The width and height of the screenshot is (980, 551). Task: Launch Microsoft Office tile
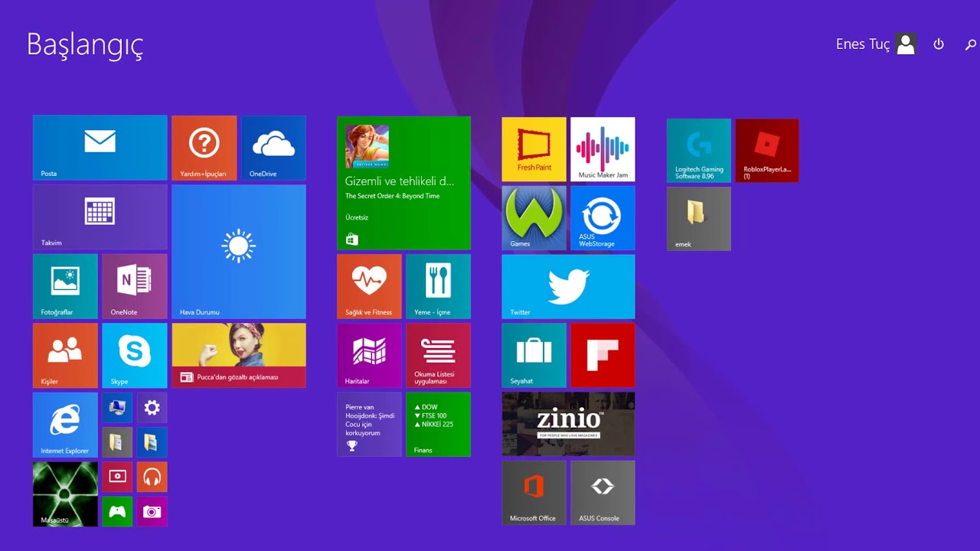coord(534,493)
